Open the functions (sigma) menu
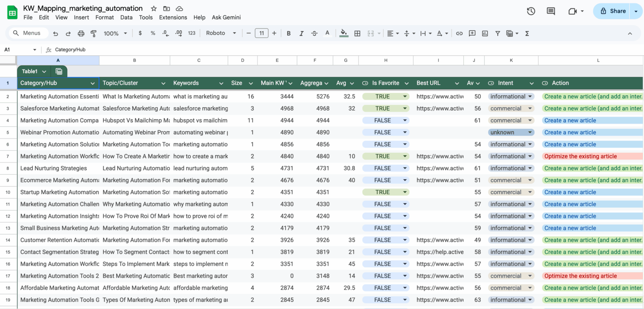The width and height of the screenshot is (644, 309). tap(527, 33)
